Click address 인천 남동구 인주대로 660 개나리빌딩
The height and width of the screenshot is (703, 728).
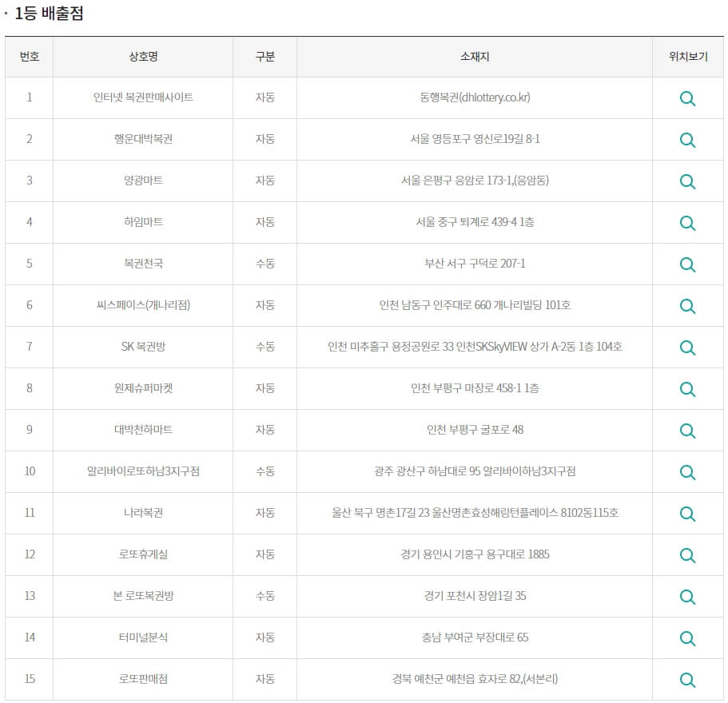click(460, 305)
